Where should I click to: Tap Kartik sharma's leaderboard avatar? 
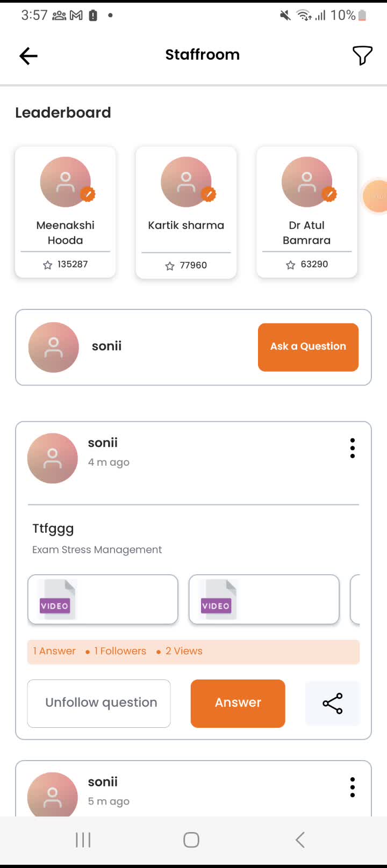coord(186,182)
